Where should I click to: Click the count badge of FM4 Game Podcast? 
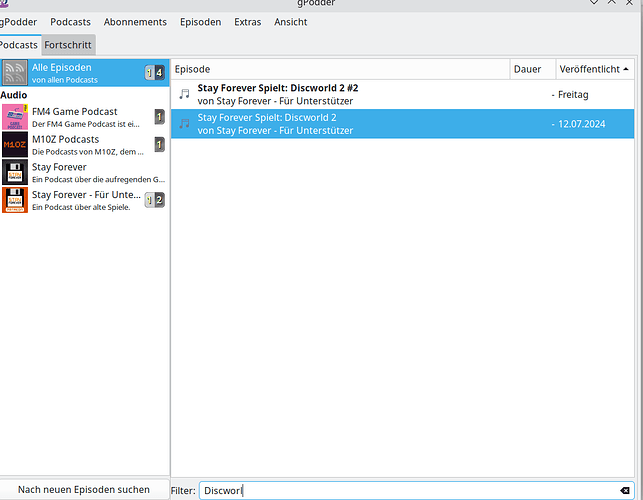point(160,117)
